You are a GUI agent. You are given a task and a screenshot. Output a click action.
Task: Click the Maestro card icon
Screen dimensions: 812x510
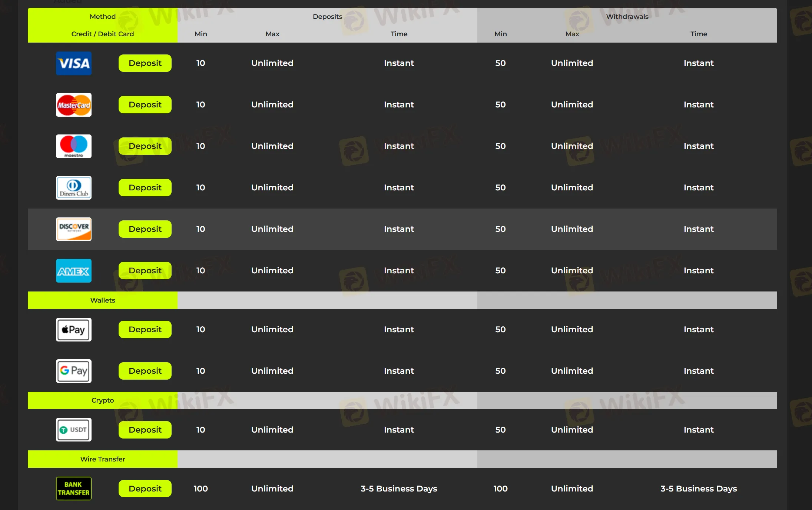click(x=73, y=146)
